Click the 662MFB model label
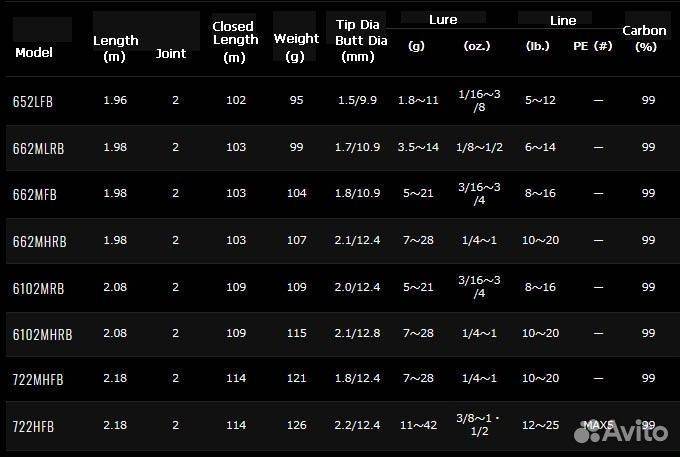The width and height of the screenshot is (680, 457). [x=35, y=193]
